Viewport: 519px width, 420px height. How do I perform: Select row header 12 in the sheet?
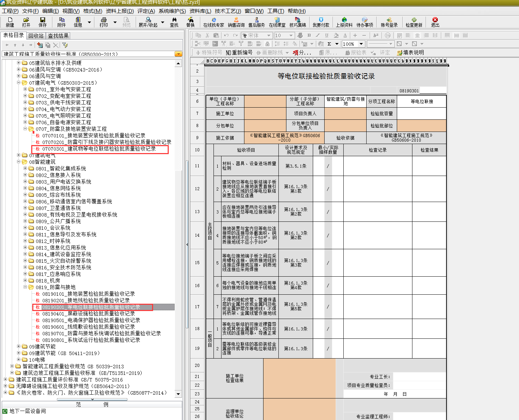tap(197, 189)
